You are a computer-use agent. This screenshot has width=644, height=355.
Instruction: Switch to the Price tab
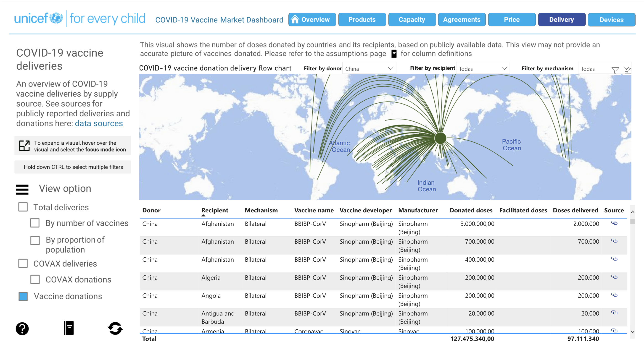point(512,19)
